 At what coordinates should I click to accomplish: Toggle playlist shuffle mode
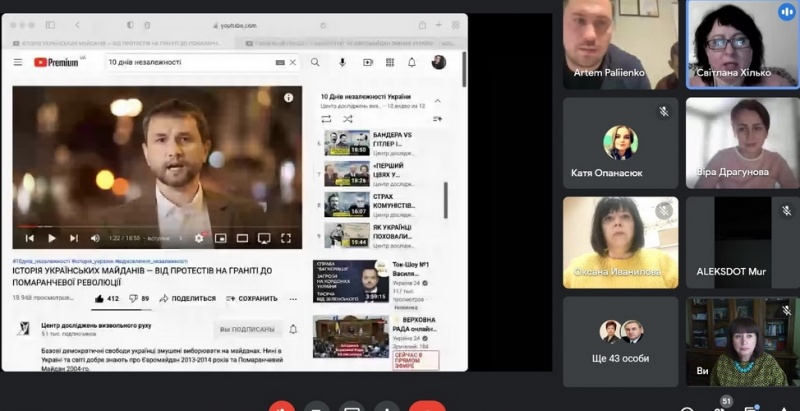pos(347,118)
